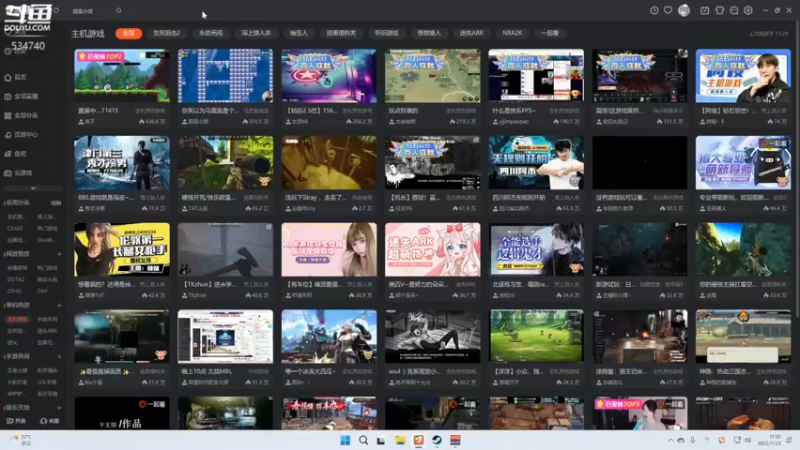Viewport: 800px width, 450px height.
Task: Select the 逃离塔科夫 filter tab
Action: tap(341, 33)
